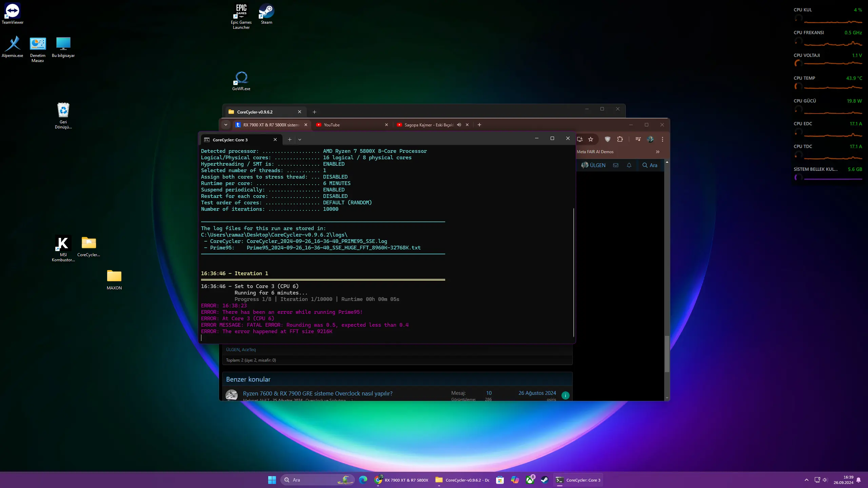Image resolution: width=868 pixels, height=488 pixels.
Task: Open Epic Games Launcher shortcut
Action: click(x=241, y=16)
